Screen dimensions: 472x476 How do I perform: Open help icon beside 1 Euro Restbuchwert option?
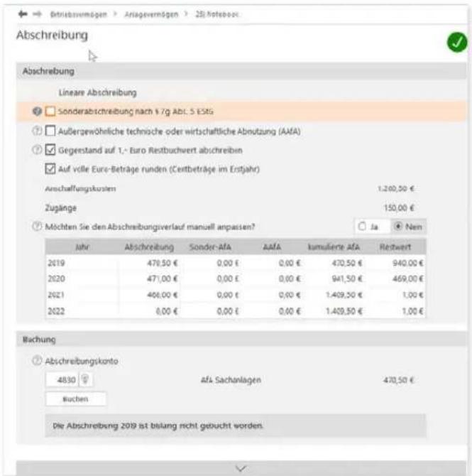[37, 150]
